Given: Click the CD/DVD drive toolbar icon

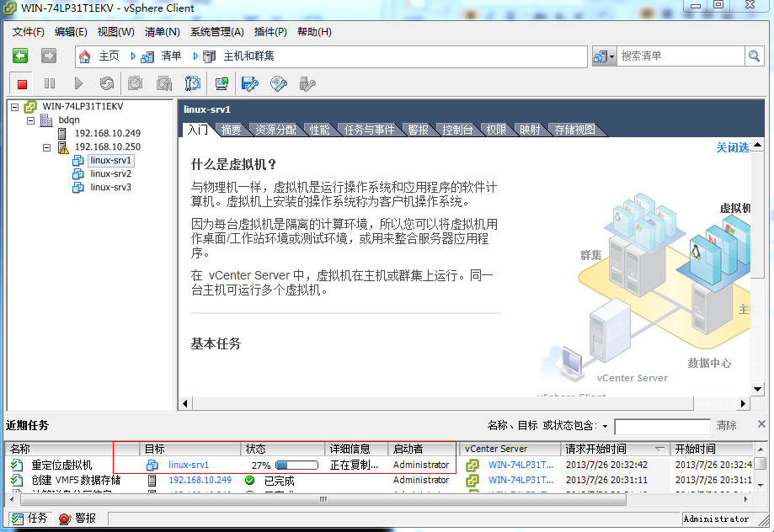Looking at the screenshot, I should 279,83.
